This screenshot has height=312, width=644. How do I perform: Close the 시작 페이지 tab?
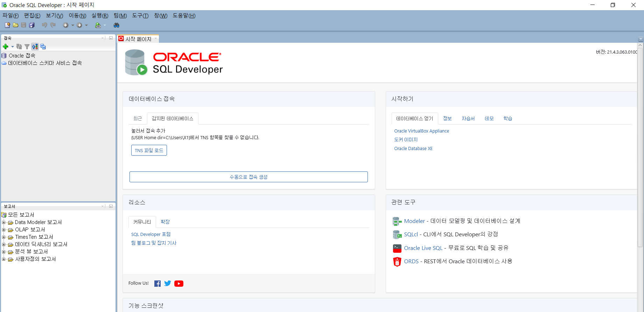click(156, 39)
